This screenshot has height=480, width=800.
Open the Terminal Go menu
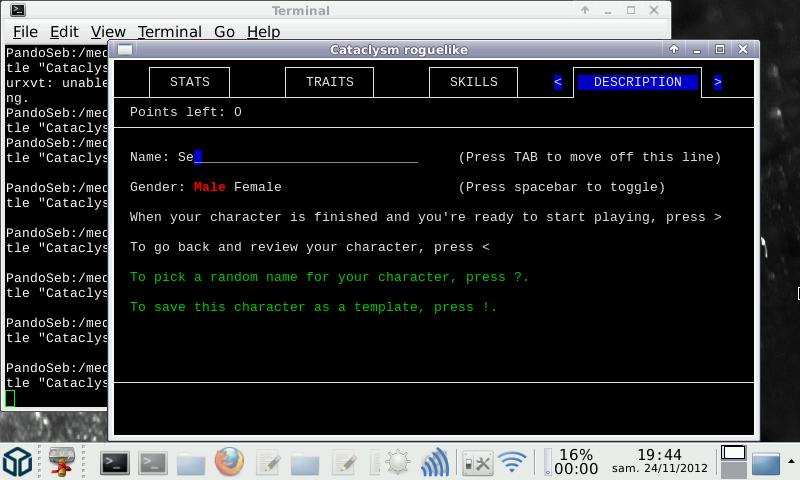coord(224,32)
